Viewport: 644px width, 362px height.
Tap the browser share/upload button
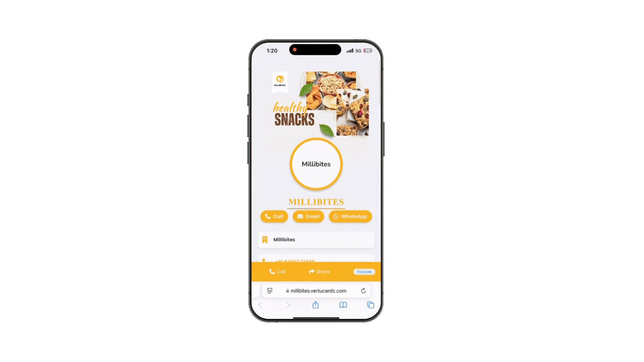click(315, 305)
